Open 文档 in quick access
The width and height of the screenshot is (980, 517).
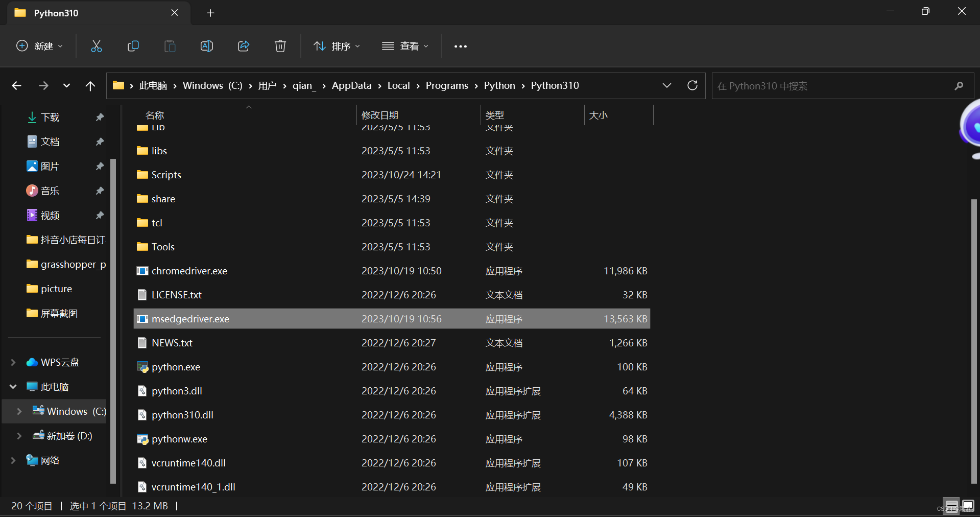50,142
